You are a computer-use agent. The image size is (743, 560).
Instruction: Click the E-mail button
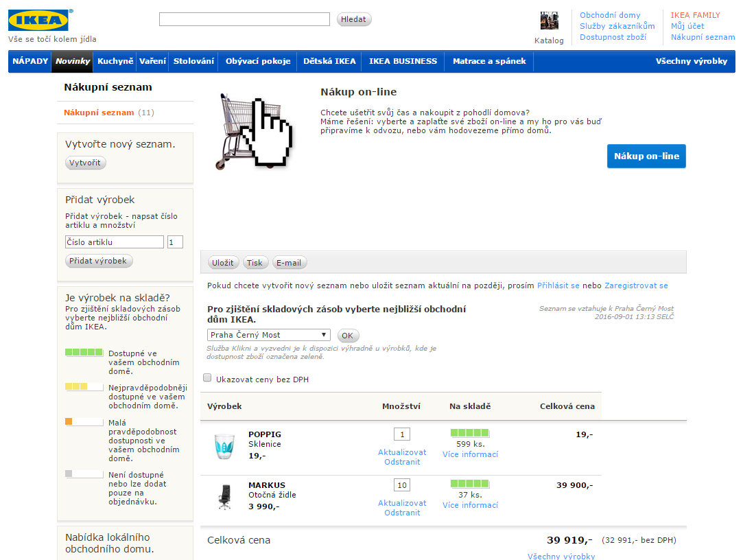[289, 263]
